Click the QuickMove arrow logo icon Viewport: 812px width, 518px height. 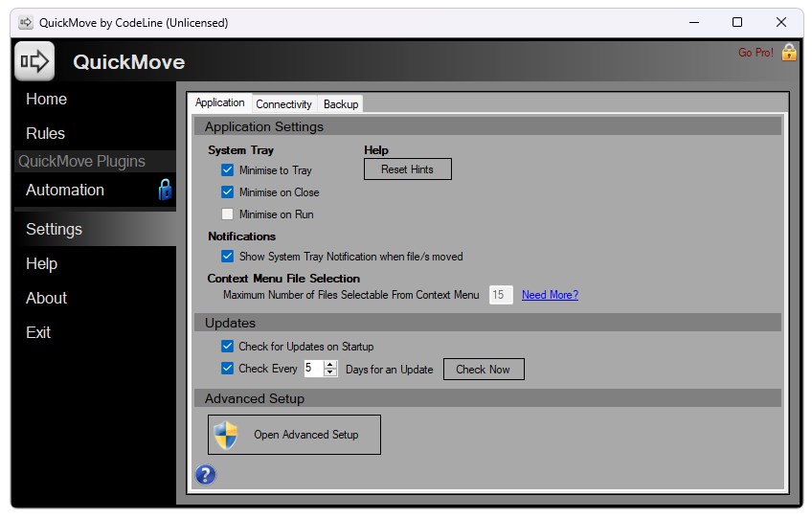tap(34, 61)
